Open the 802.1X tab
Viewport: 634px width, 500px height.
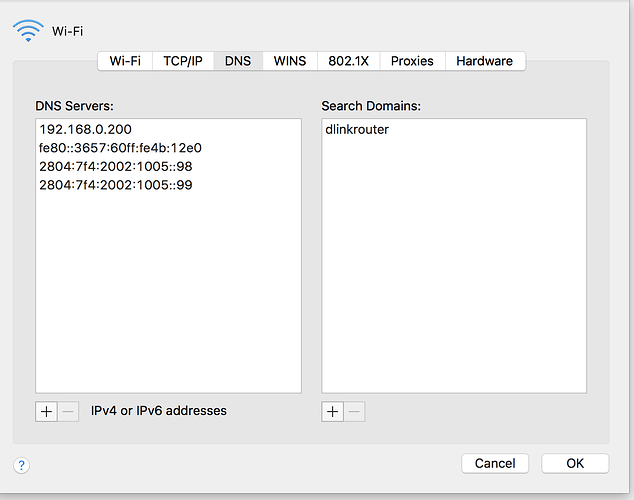349,61
